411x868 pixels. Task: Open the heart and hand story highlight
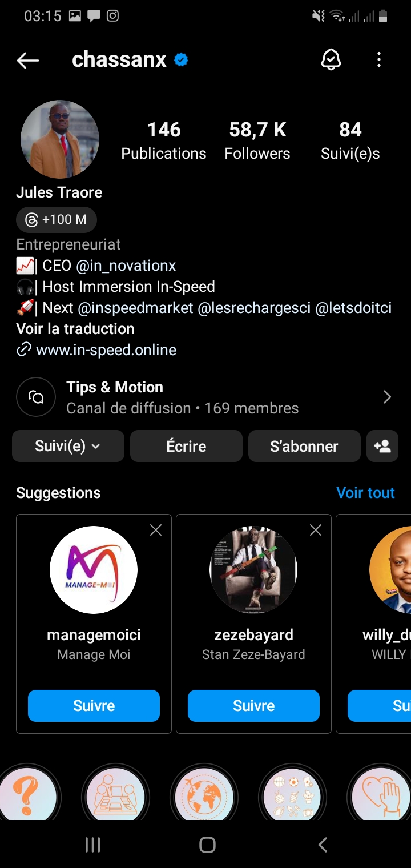(x=380, y=795)
